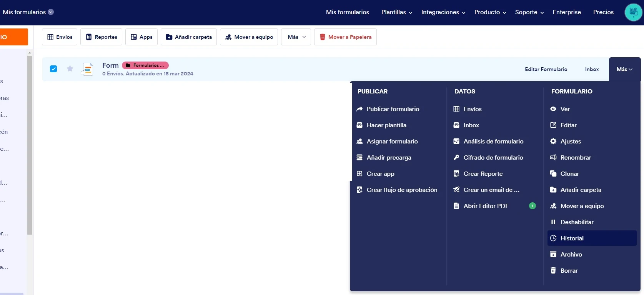Open the Plantillas dropdown menu
Image resolution: width=644 pixels, height=295 pixels.
tap(396, 12)
